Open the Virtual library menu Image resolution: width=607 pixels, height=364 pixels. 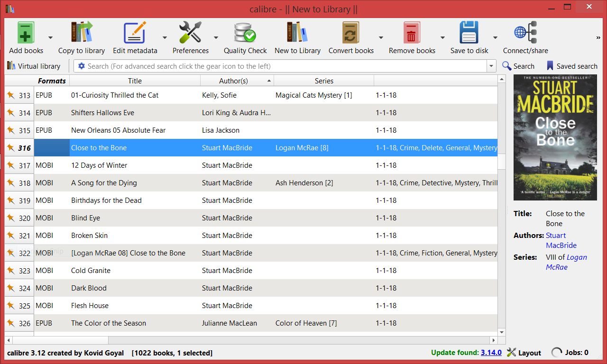[x=34, y=66]
